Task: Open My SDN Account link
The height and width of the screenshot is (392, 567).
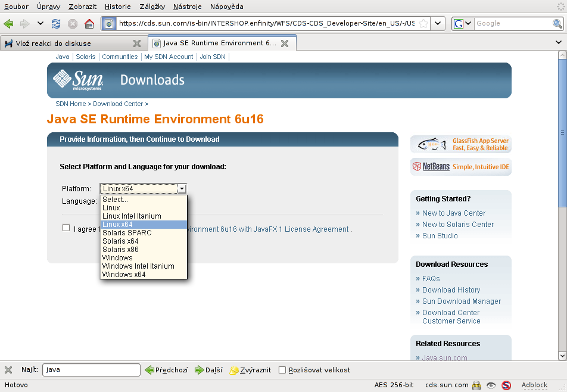Action: pyautogui.click(x=169, y=57)
